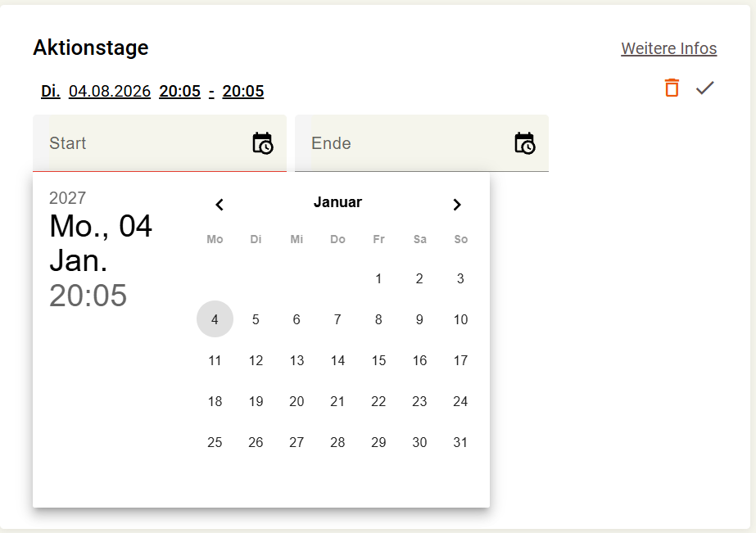Open the Weitere Infos link

pyautogui.click(x=668, y=48)
